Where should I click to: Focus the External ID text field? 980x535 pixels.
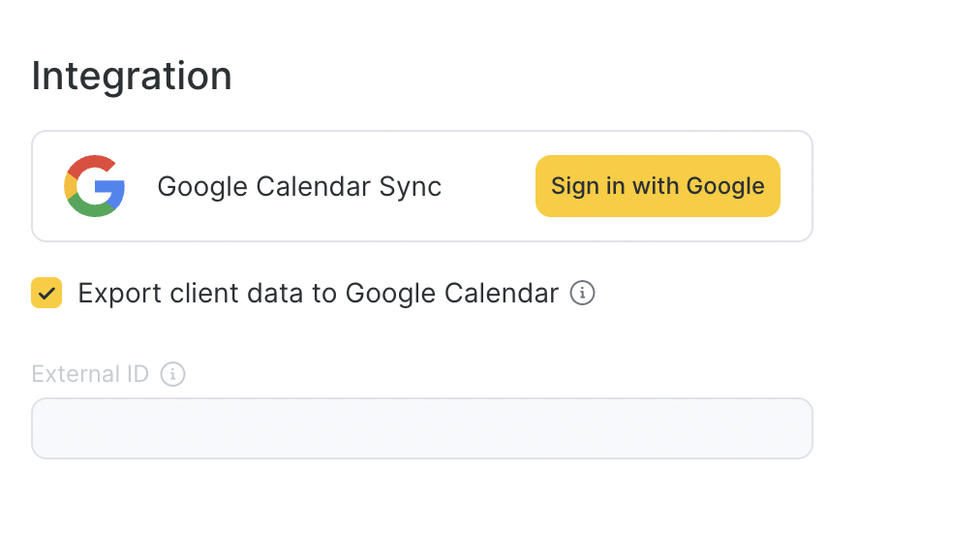tap(422, 428)
